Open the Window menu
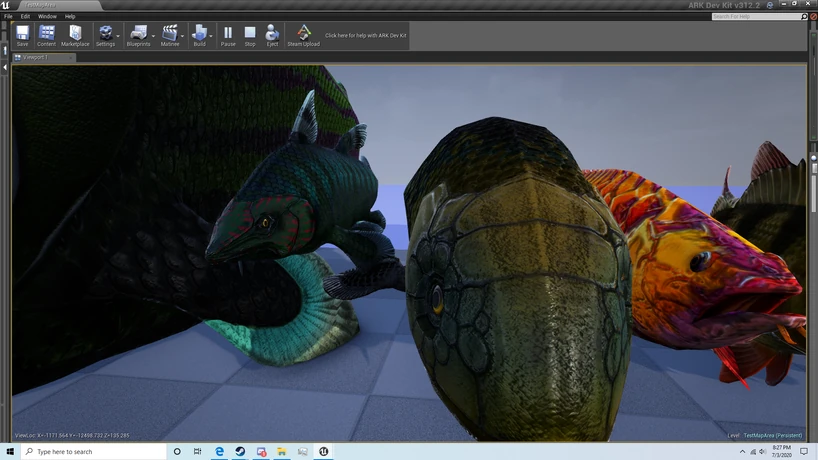 (x=47, y=16)
